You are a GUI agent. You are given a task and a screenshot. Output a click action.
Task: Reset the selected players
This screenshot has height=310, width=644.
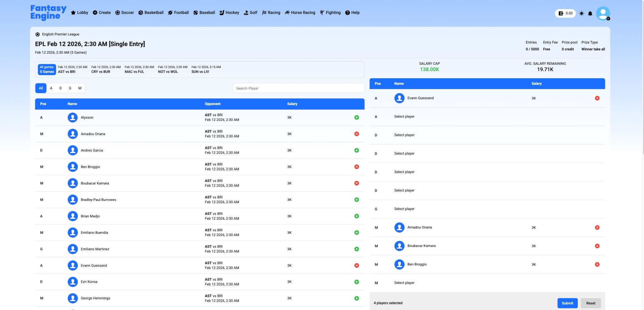click(591, 303)
